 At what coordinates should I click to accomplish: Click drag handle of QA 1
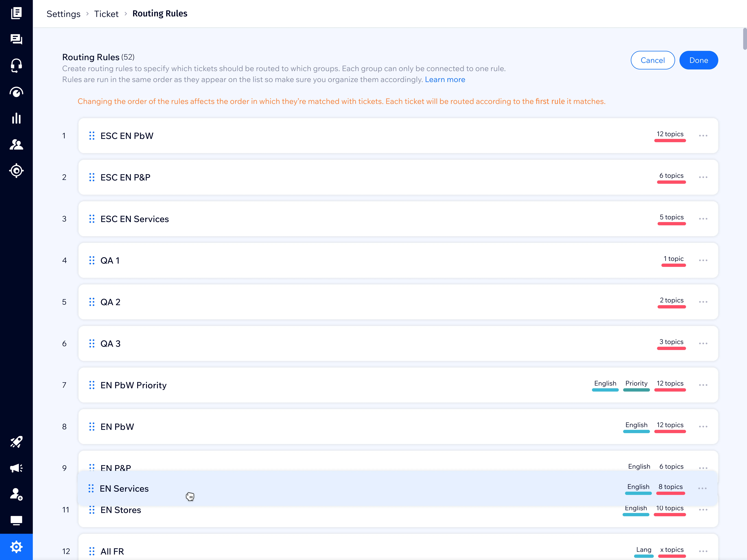pyautogui.click(x=92, y=260)
